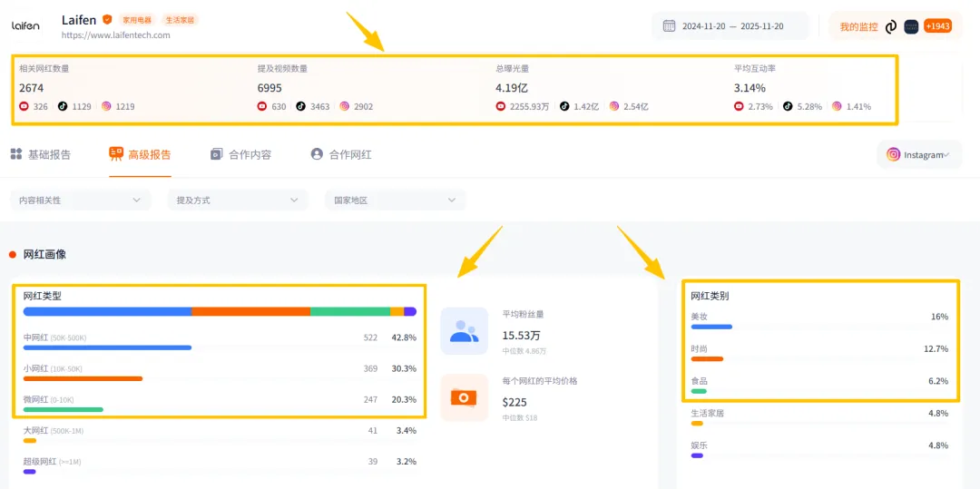
Task: Click the average followers people icon
Action: click(464, 331)
